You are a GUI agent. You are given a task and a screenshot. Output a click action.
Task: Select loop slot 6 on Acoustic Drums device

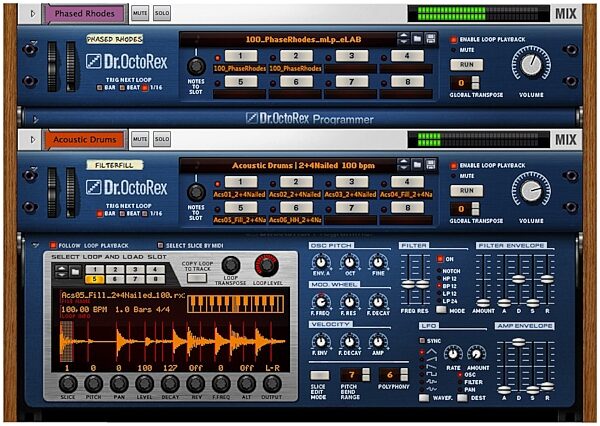pos(296,208)
